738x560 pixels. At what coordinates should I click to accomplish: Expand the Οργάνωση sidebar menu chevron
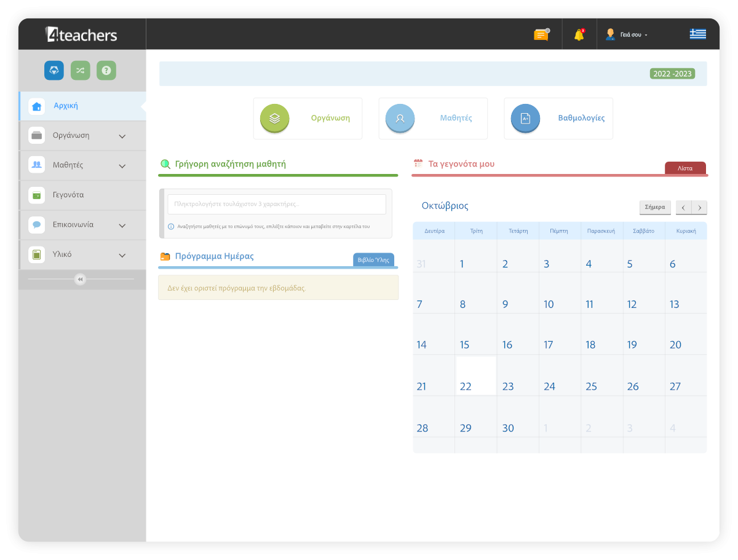point(122,136)
